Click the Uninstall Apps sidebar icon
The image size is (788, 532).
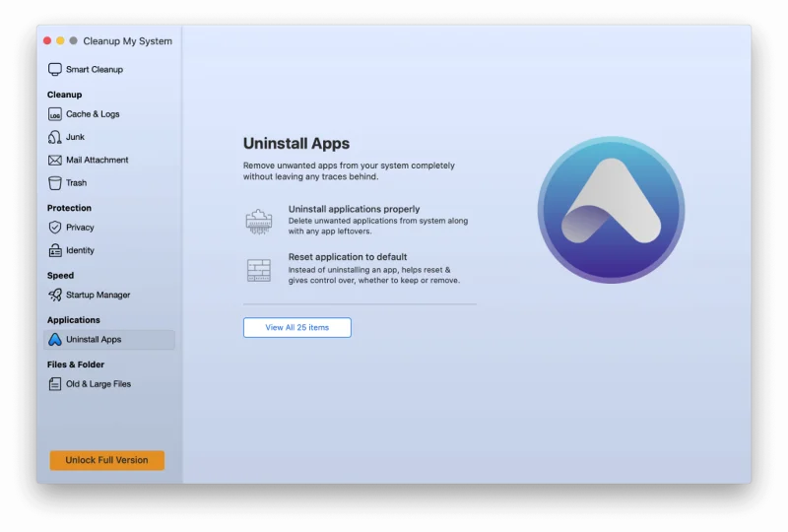click(x=55, y=340)
